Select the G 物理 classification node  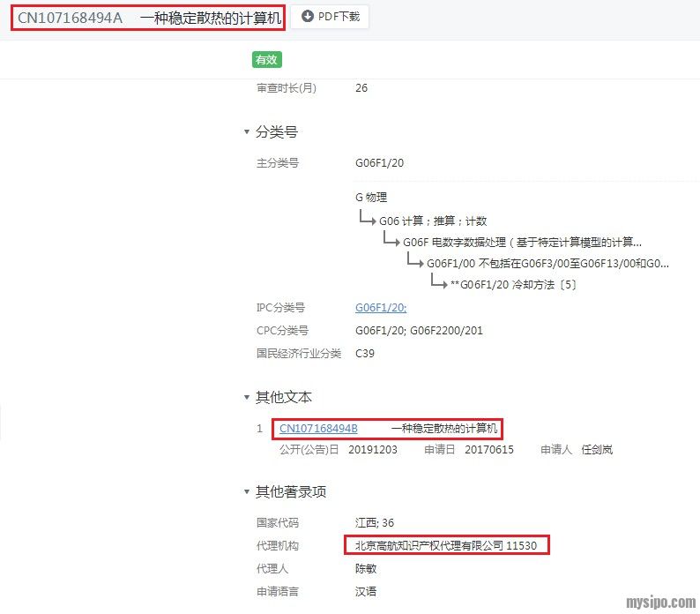371,198
